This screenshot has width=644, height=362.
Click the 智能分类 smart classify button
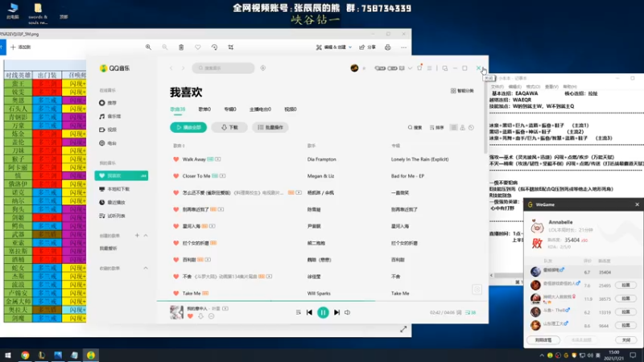pyautogui.click(x=462, y=91)
